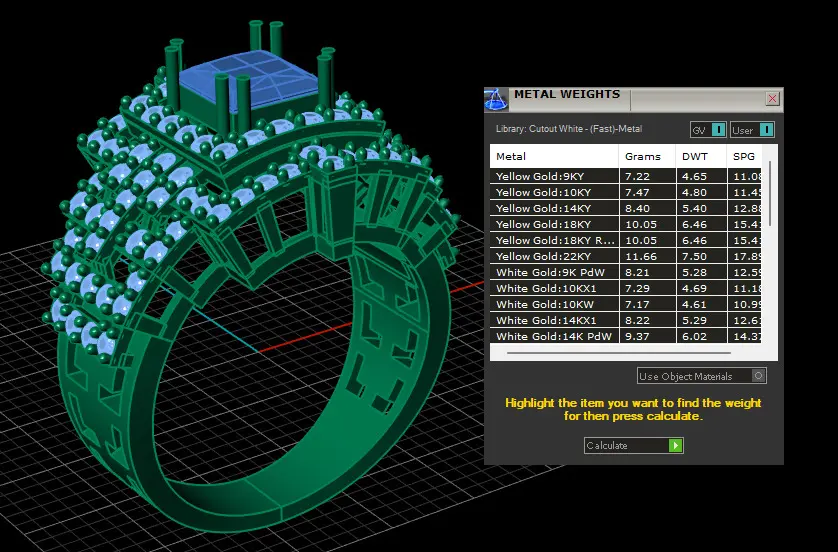Click the Library: Cutout White label

click(569, 129)
